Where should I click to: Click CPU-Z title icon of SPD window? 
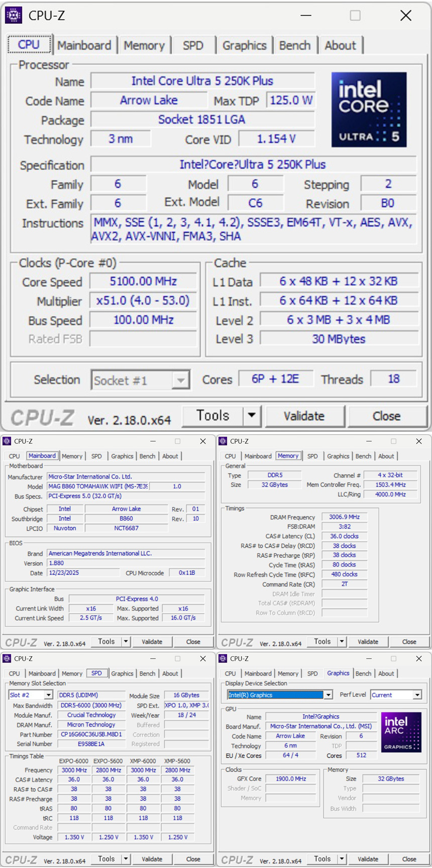pyautogui.click(x=7, y=659)
